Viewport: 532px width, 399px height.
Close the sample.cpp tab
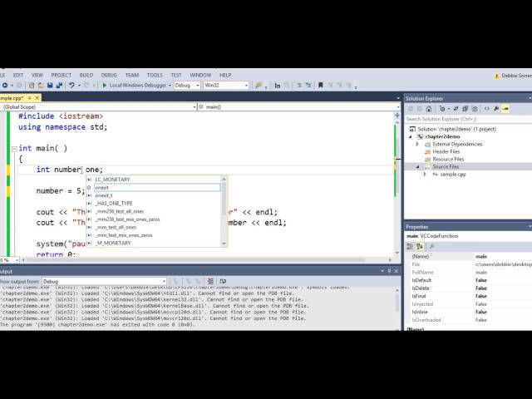point(37,98)
